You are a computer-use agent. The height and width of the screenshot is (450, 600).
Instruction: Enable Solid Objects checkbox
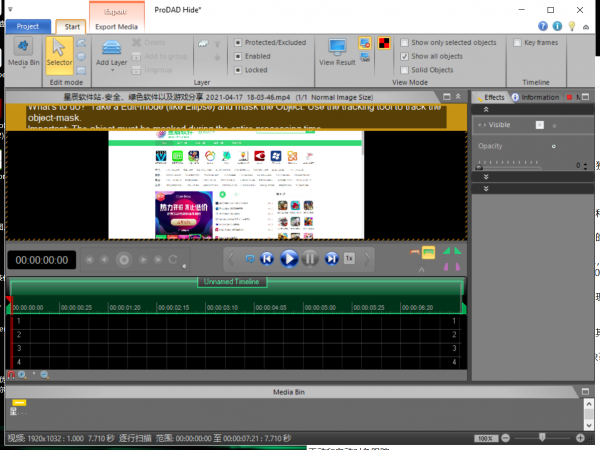click(404, 70)
